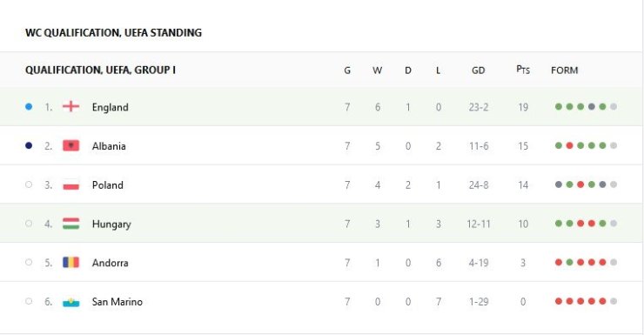Click Albania's dark navy position dot

coord(29,145)
